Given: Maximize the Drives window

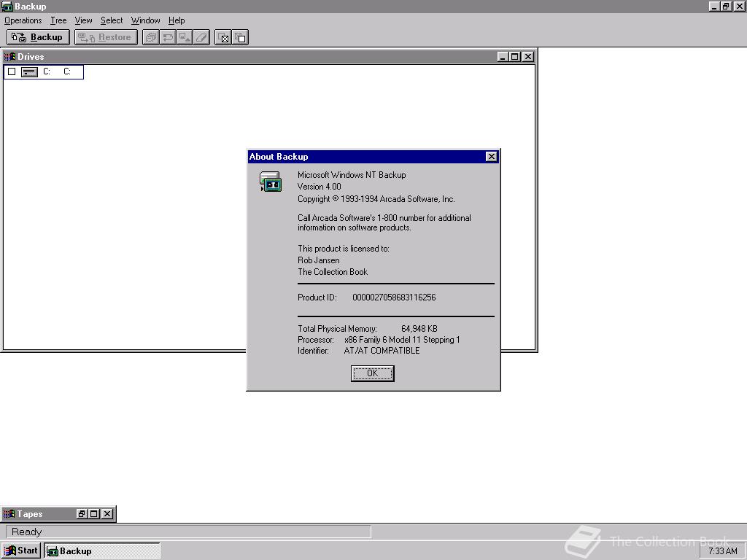Looking at the screenshot, I should pyautogui.click(x=514, y=57).
